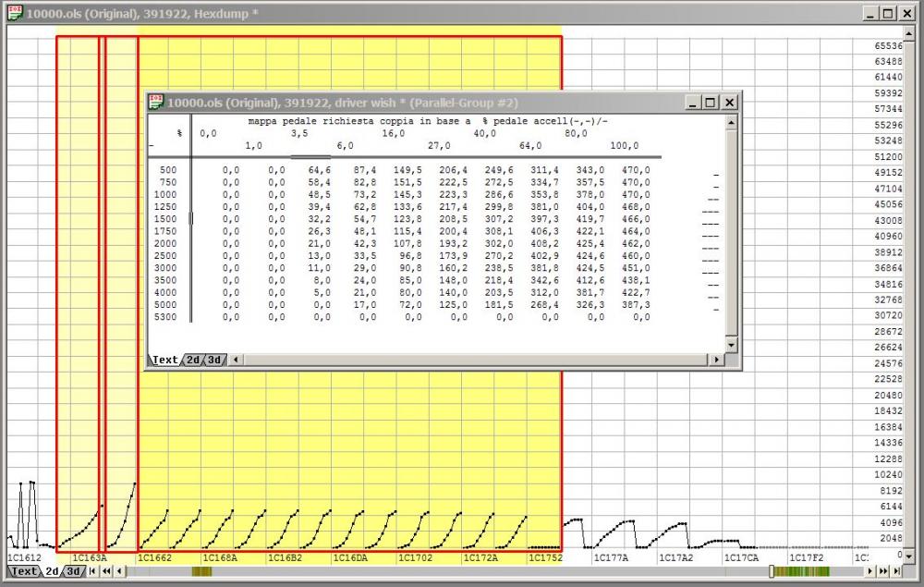Viewport: 924px width, 587px height.
Task: Select the 2d tab in driver wish window
Action: point(192,360)
